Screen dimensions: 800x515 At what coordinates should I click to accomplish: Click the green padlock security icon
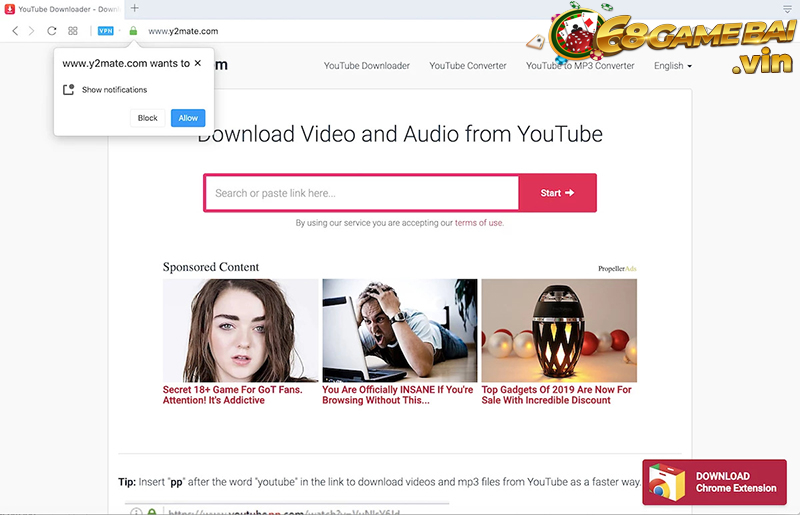point(133,31)
